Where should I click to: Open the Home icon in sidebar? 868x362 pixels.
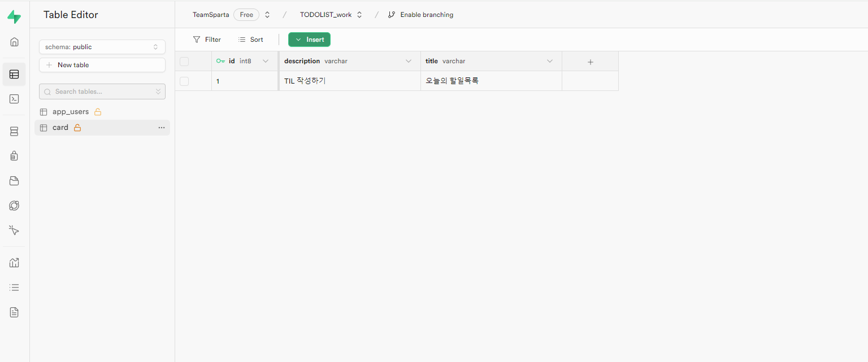coord(14,42)
